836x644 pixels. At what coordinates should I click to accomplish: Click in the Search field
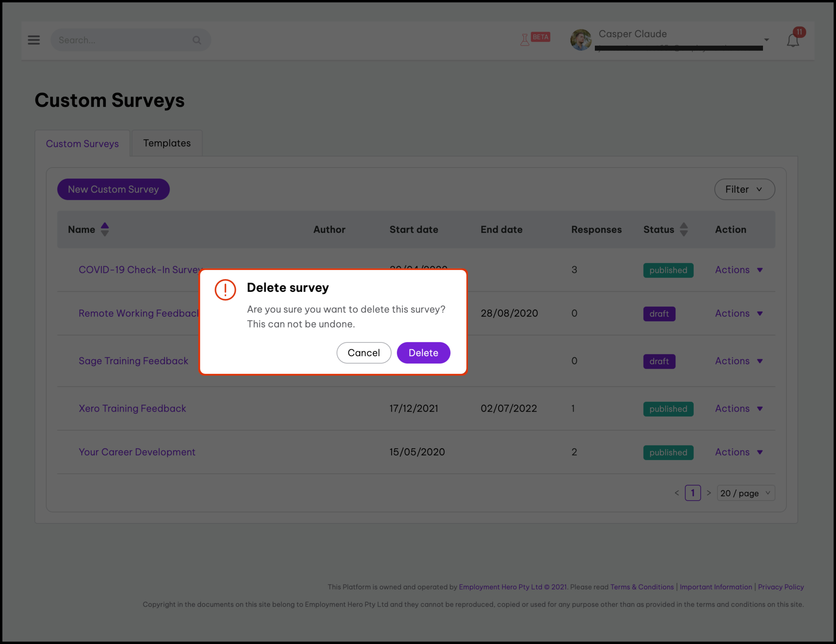(123, 40)
